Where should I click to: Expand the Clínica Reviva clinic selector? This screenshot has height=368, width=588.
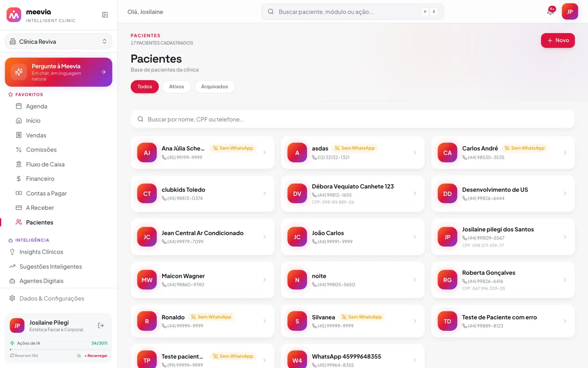tap(58, 41)
